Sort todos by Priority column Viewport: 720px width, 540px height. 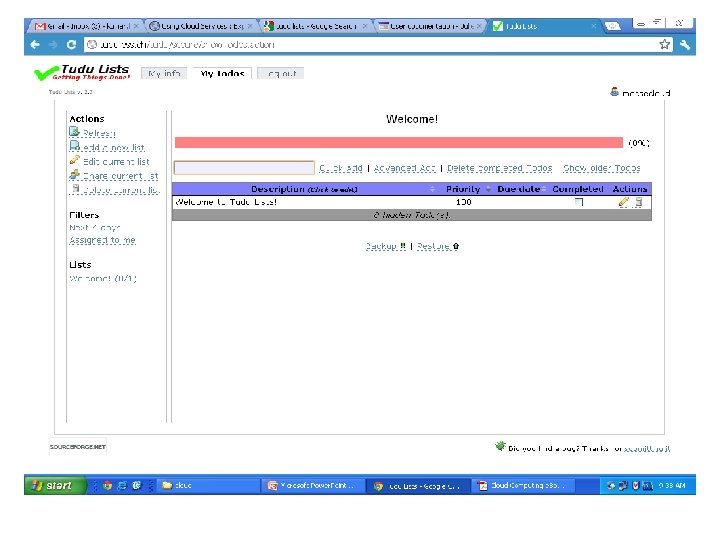pyautogui.click(x=463, y=189)
